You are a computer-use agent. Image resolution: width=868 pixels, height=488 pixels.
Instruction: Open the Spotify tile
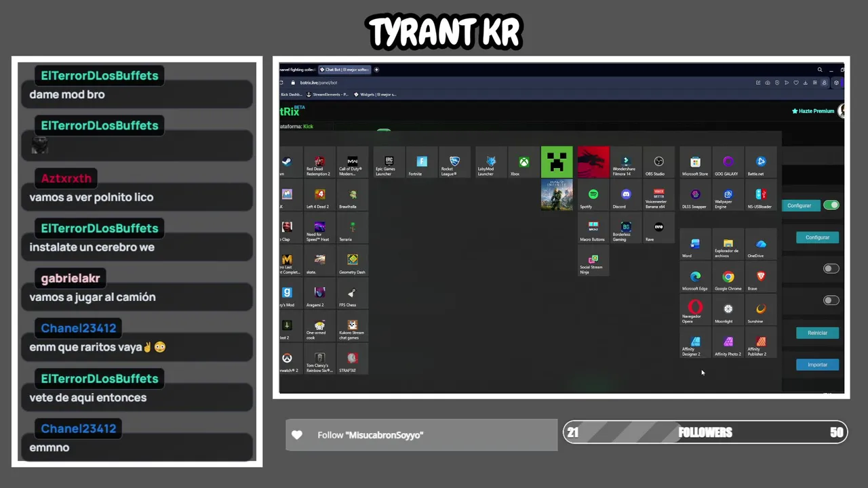[593, 195]
